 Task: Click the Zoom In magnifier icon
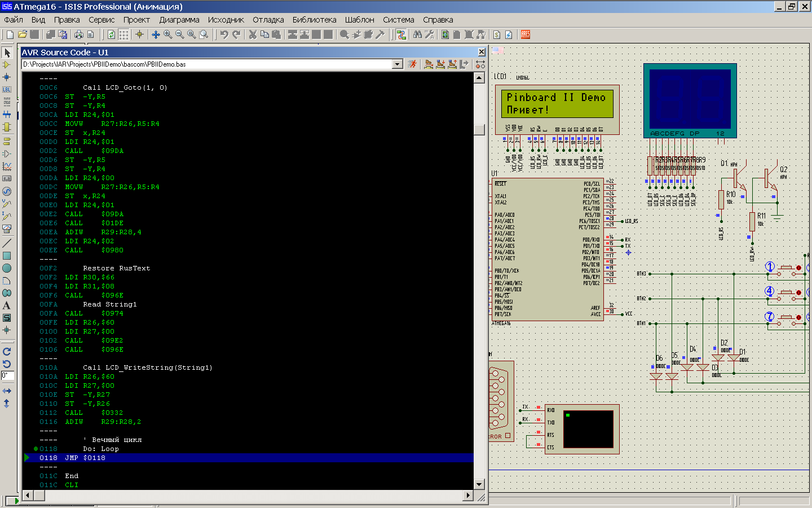point(168,34)
